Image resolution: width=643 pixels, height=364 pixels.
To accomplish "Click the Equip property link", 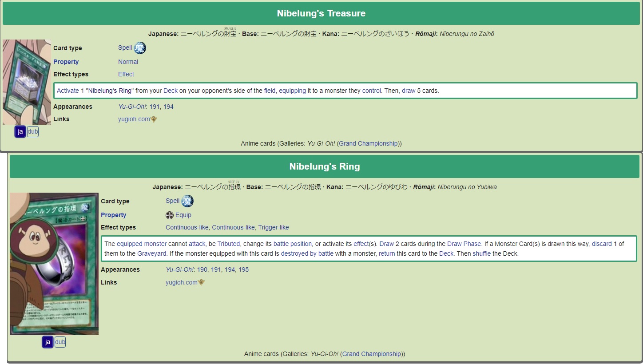I will coord(183,215).
